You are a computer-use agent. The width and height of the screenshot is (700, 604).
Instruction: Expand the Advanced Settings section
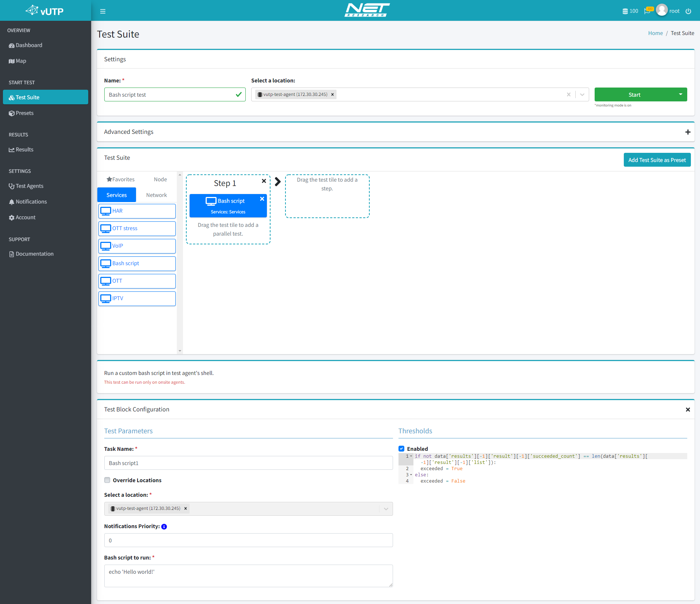[x=688, y=132]
